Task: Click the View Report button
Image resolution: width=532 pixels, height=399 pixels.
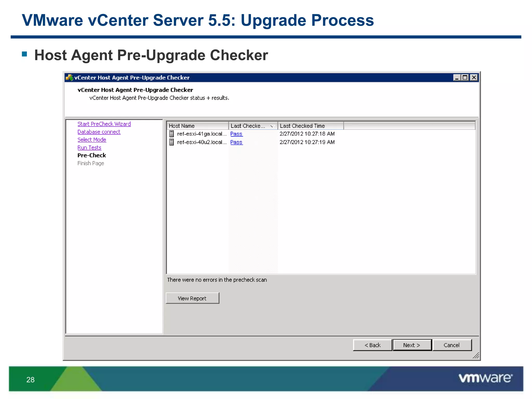Action: (192, 298)
